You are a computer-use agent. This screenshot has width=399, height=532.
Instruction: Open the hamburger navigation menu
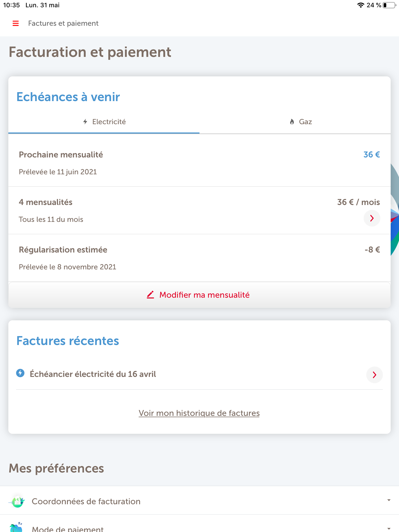pyautogui.click(x=15, y=23)
